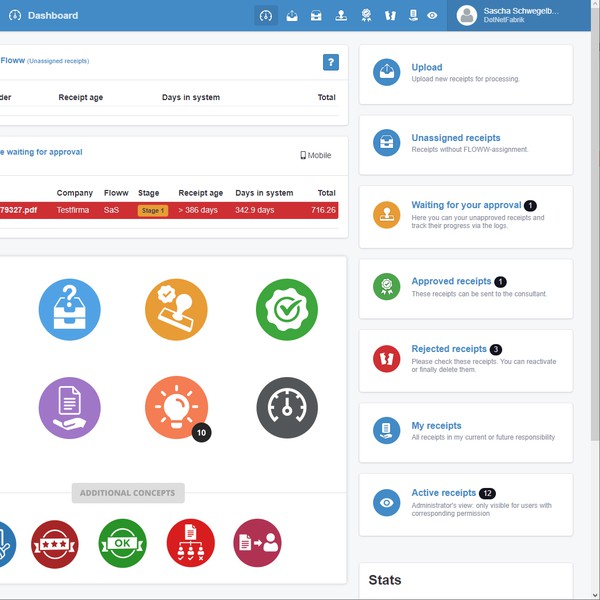The image size is (600, 600).
Task: Click the red document hierarchy icon
Action: pyautogui.click(x=191, y=543)
